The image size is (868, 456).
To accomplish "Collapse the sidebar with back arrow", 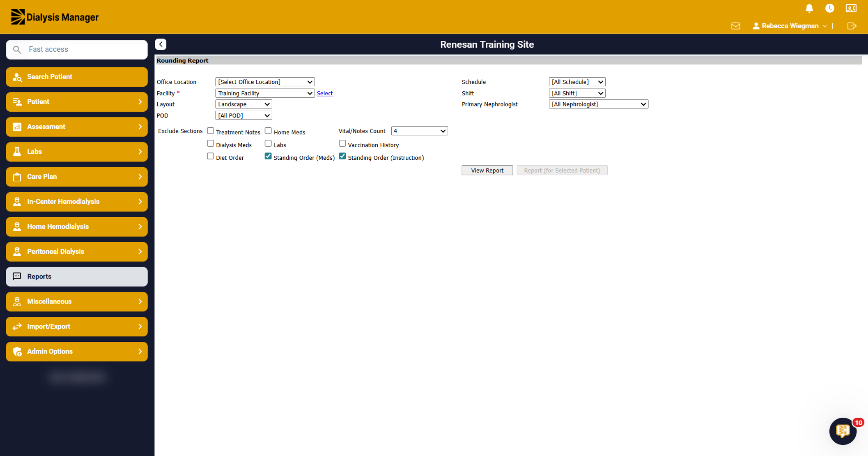I will tap(161, 44).
